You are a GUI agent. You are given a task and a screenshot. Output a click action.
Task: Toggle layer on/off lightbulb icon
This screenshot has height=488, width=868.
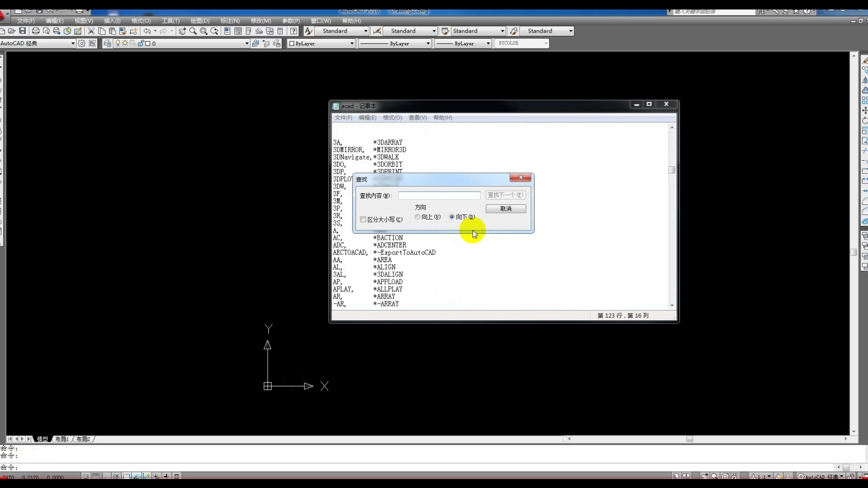tap(118, 43)
